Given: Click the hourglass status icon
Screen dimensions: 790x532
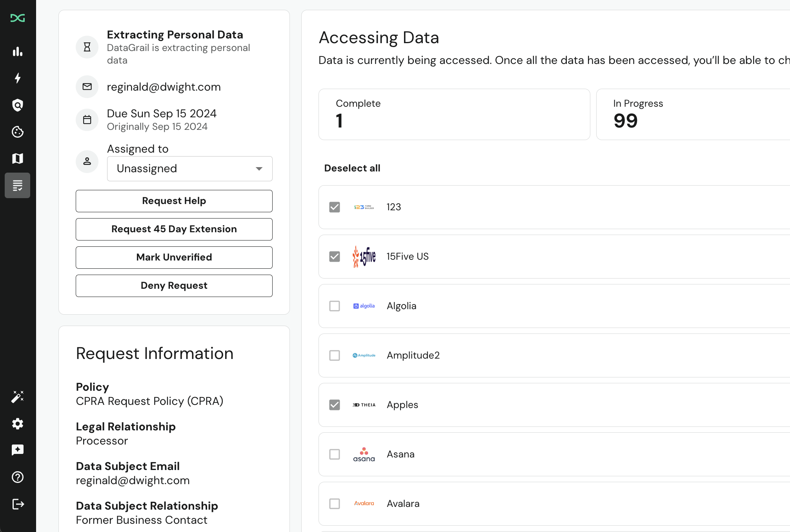Looking at the screenshot, I should click(x=87, y=47).
